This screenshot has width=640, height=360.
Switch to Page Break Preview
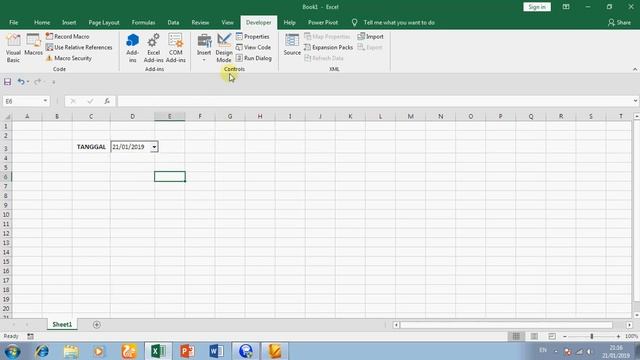pyautogui.click(x=552, y=336)
